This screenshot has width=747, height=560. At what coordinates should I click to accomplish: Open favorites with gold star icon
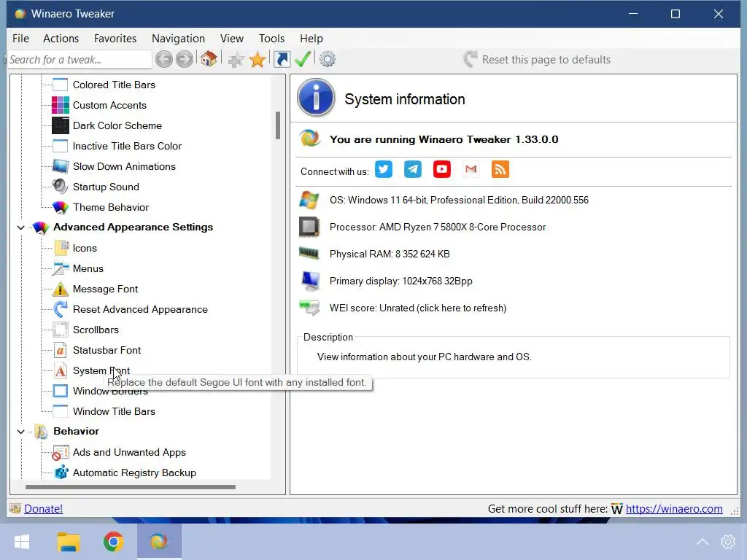click(258, 60)
